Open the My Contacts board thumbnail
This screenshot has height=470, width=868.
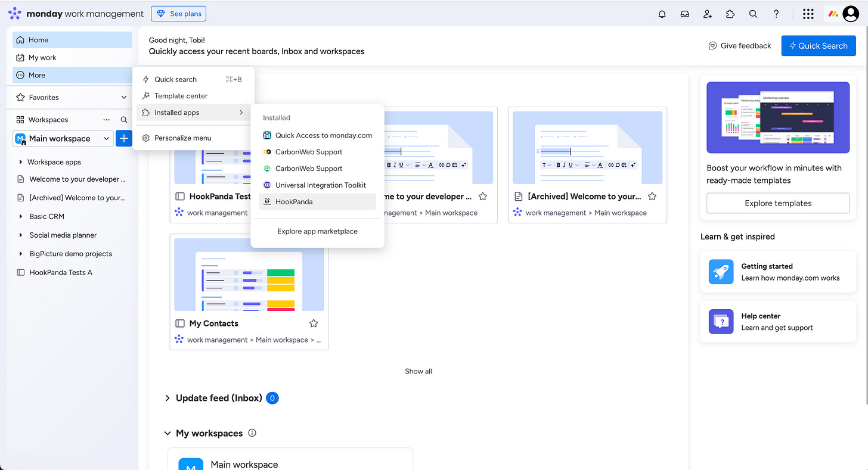click(x=249, y=275)
